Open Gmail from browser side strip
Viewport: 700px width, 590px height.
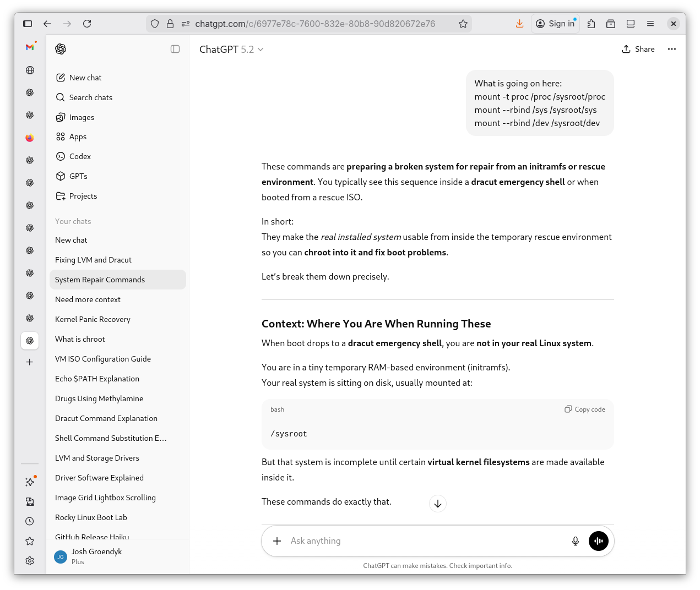tap(30, 47)
